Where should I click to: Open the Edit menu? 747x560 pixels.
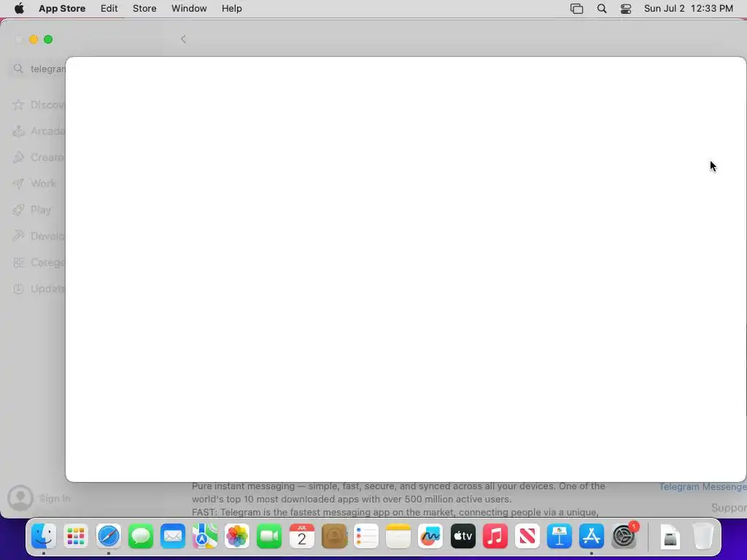point(109,9)
